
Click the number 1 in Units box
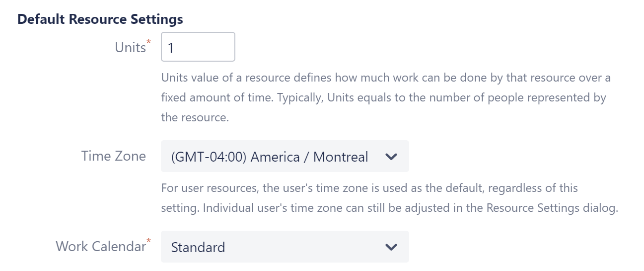pyautogui.click(x=171, y=48)
